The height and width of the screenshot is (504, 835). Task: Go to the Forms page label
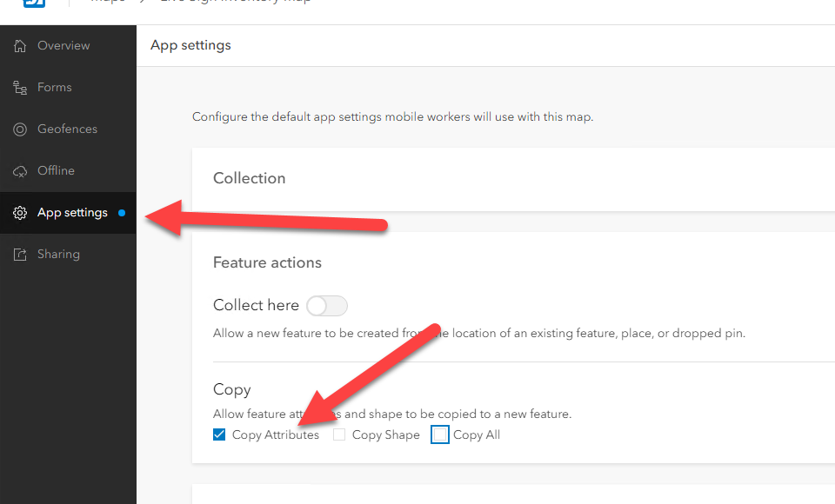pos(55,88)
